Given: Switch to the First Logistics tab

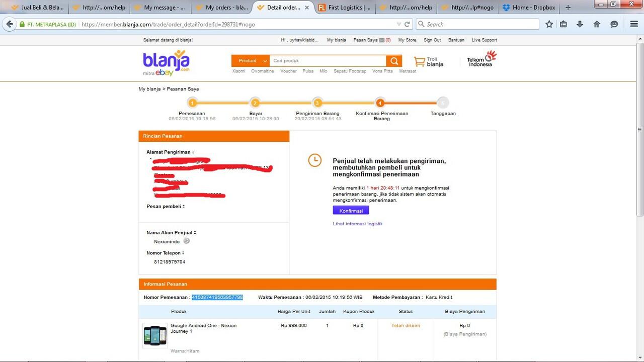Looking at the screenshot, I should point(346,8).
